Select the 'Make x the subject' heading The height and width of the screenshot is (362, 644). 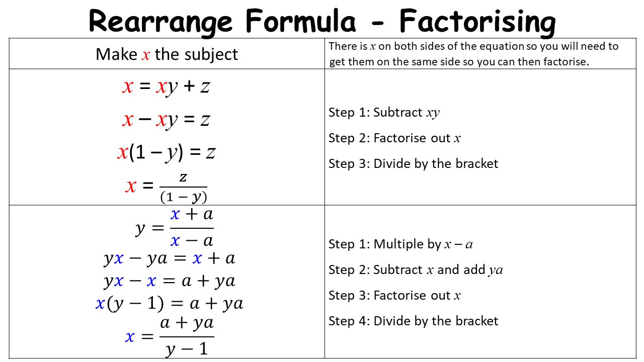pos(167,54)
